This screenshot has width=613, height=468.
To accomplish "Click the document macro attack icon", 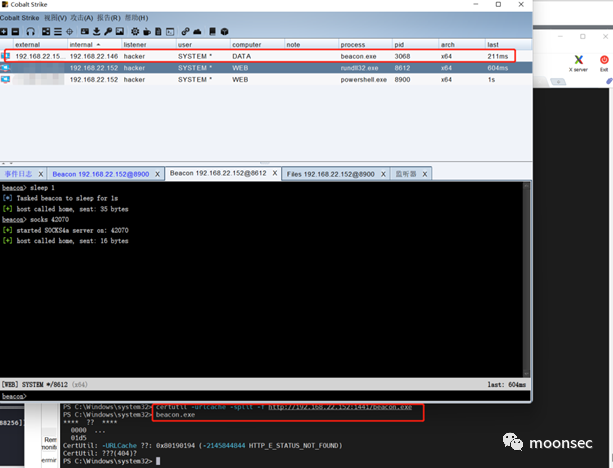I will point(158,32).
